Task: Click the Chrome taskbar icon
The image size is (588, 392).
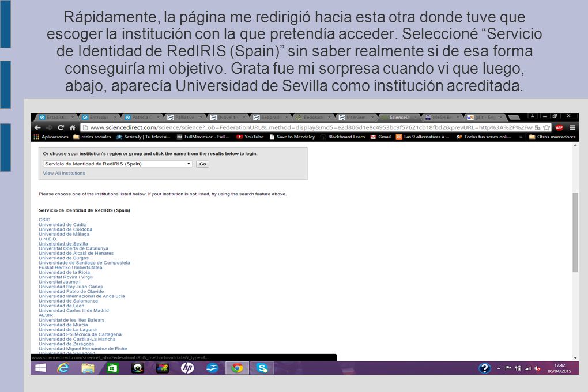Action: click(x=236, y=368)
